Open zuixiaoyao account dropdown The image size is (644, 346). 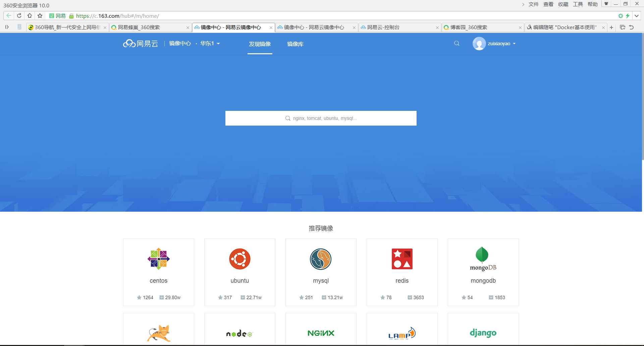tap(501, 44)
